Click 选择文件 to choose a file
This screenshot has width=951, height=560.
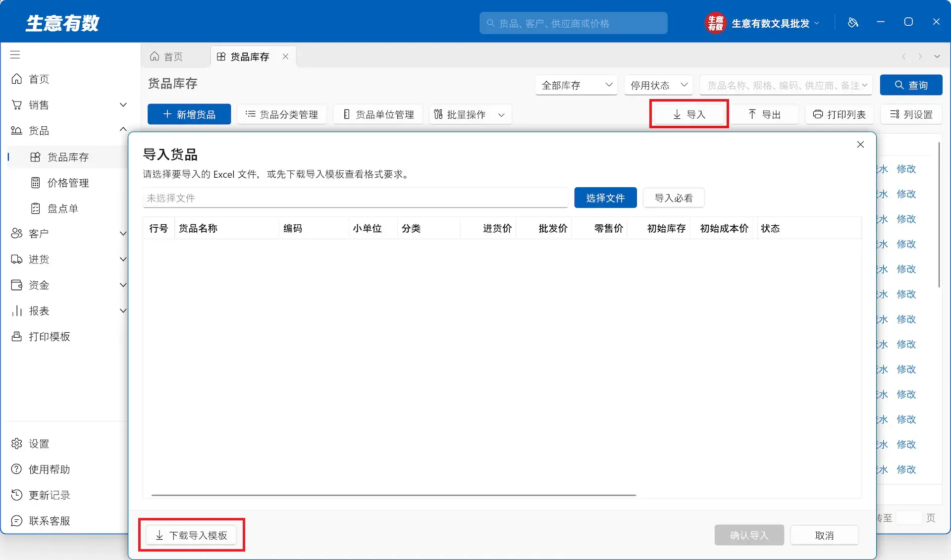tap(605, 198)
